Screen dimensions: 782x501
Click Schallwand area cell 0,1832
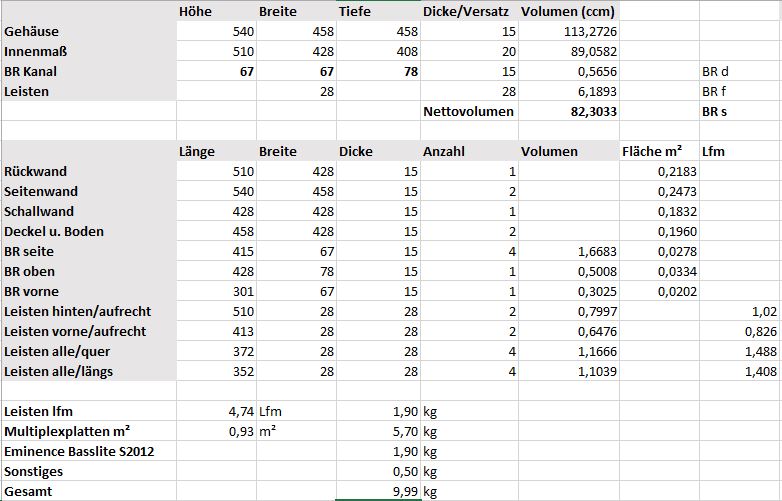659,211
